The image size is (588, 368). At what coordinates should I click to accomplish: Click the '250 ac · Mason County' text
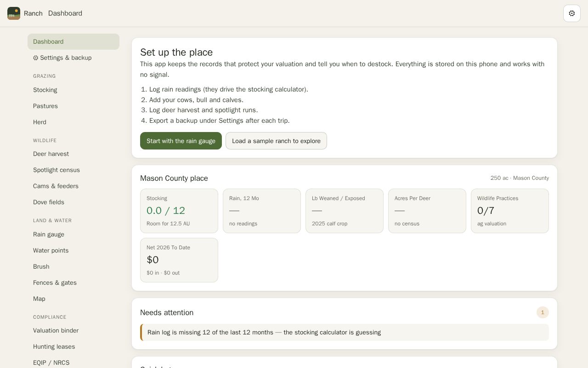(x=520, y=178)
